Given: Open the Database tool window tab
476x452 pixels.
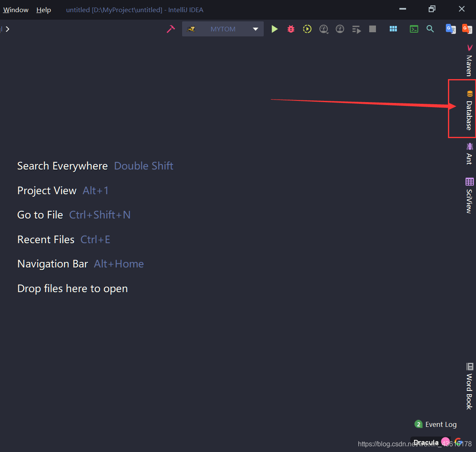Looking at the screenshot, I should (x=469, y=110).
